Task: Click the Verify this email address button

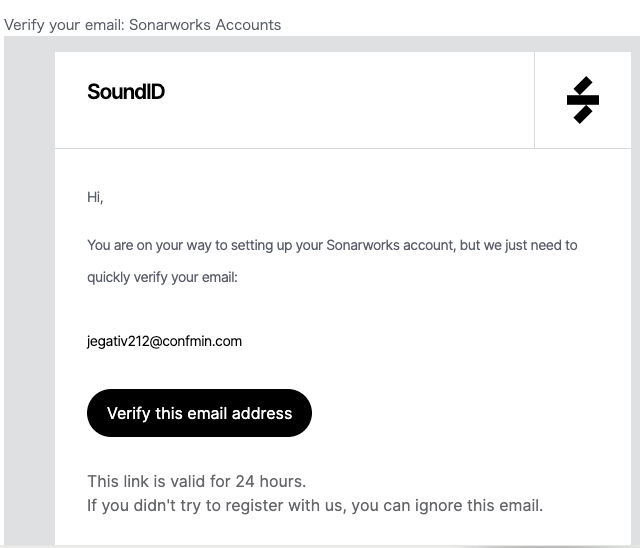Action: pyautogui.click(x=199, y=413)
